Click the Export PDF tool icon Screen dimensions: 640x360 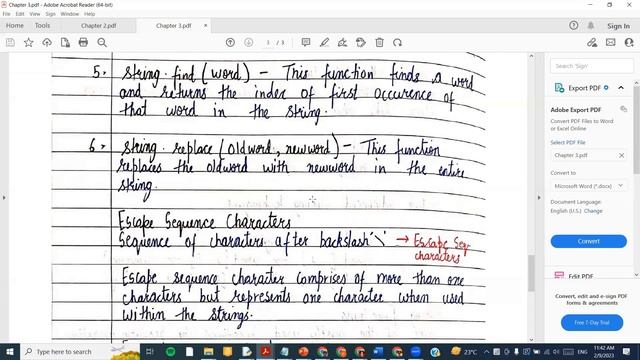[x=559, y=88]
